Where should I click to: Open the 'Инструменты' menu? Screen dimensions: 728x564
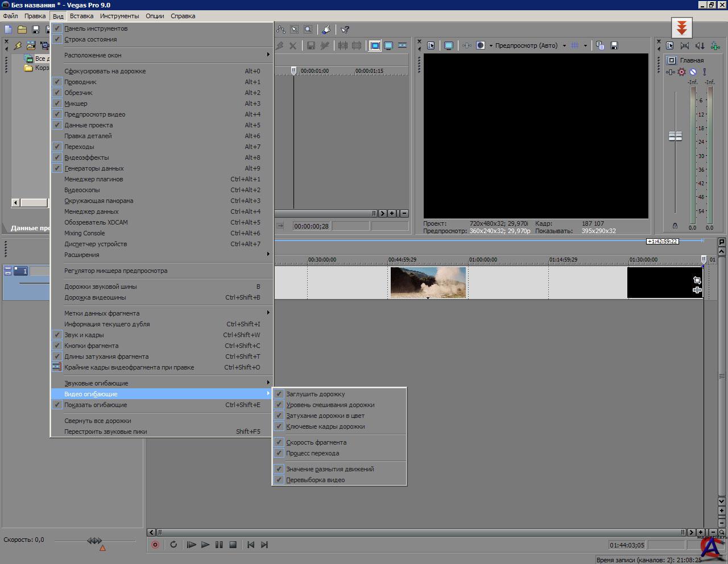click(119, 16)
